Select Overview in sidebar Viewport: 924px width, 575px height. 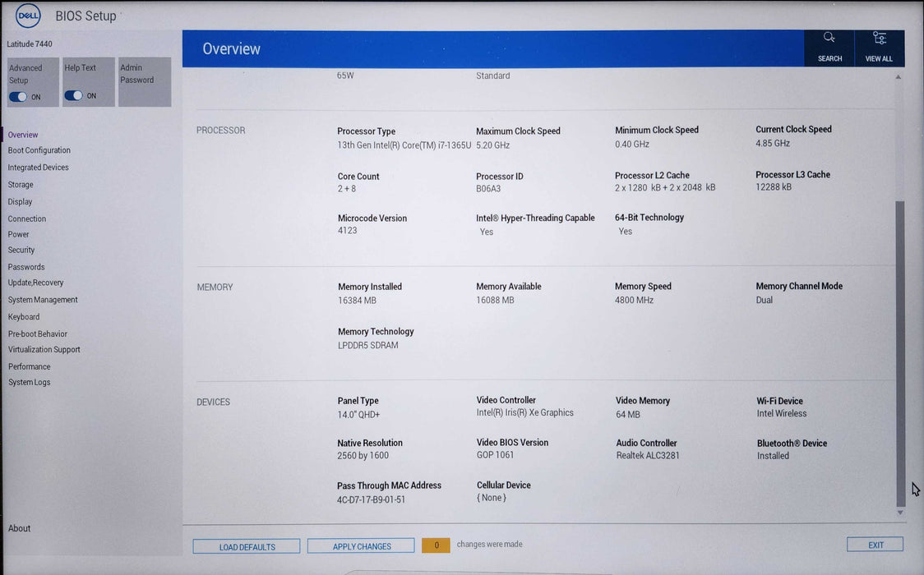point(23,135)
